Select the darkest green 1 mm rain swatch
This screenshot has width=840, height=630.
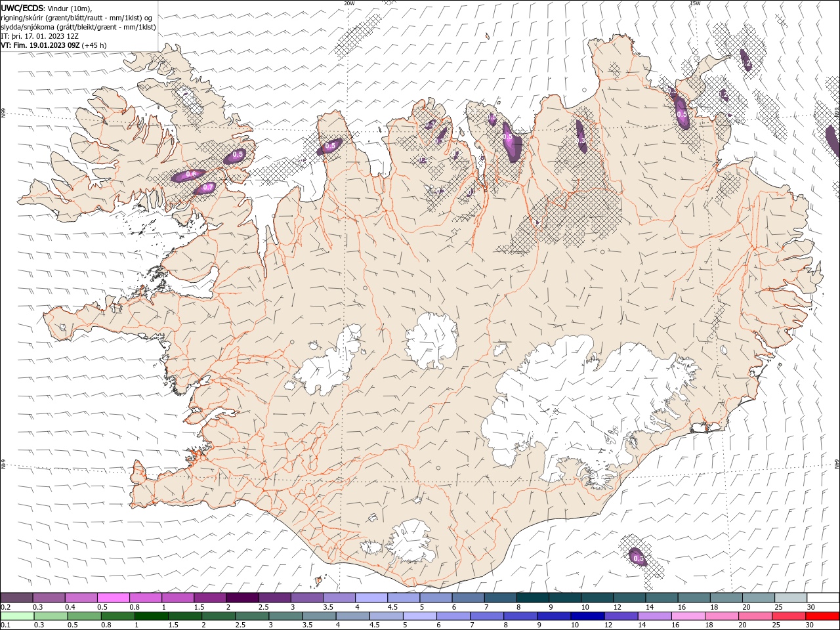(x=151, y=616)
